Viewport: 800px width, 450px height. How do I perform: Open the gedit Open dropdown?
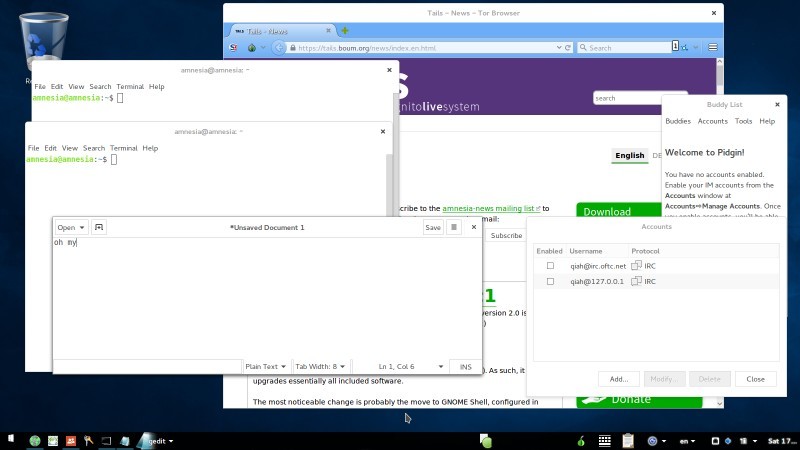pyautogui.click(x=71, y=227)
